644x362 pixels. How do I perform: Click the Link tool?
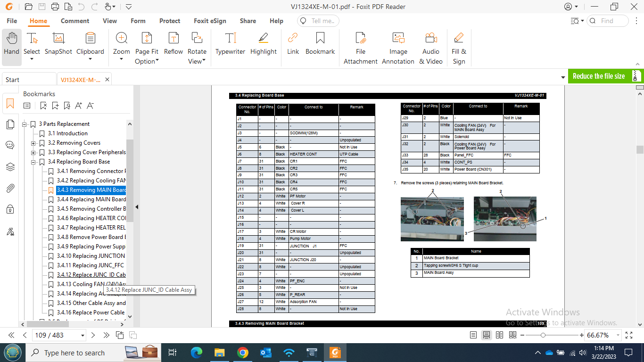click(x=293, y=43)
